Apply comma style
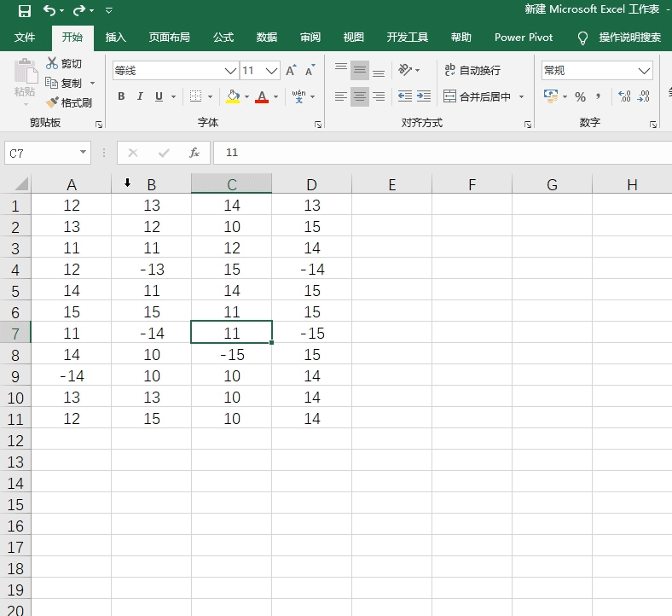672x616 pixels. click(599, 97)
